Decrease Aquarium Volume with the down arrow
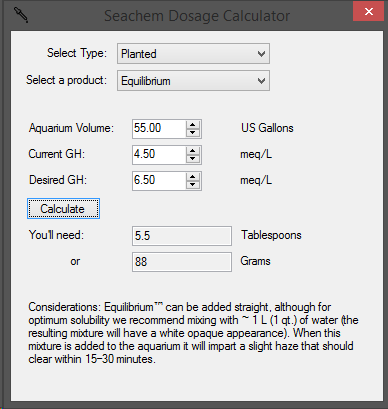388x409 pixels. point(193,133)
